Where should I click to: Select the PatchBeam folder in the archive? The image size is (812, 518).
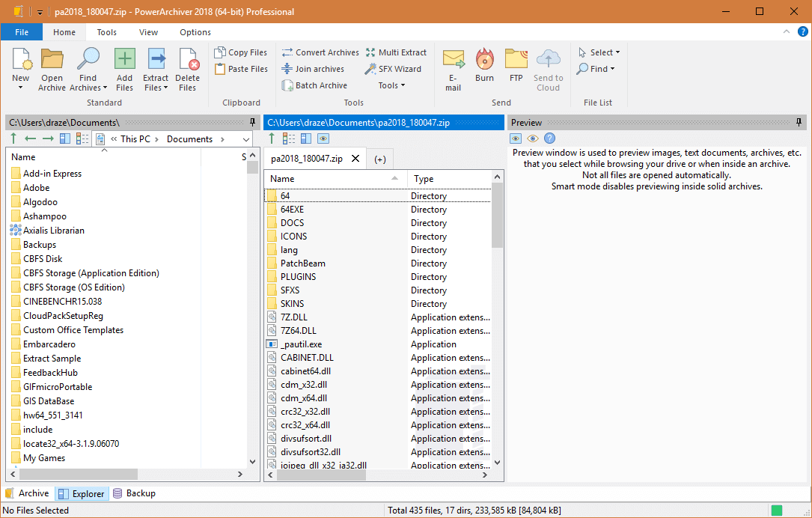pyautogui.click(x=302, y=263)
